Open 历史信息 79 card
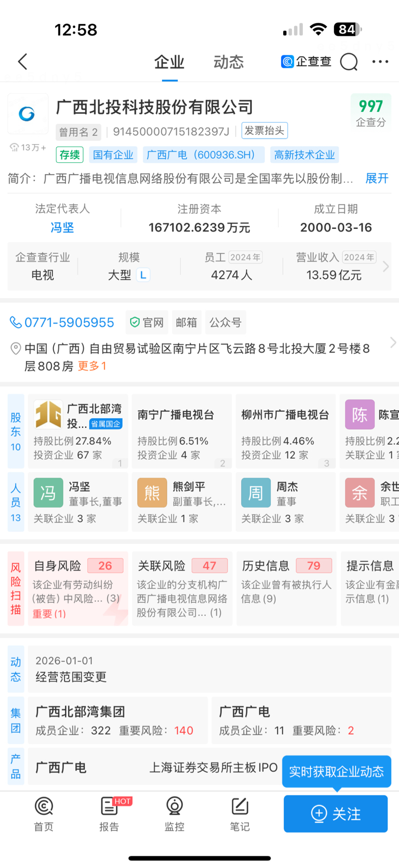The width and height of the screenshot is (399, 868). (287, 588)
